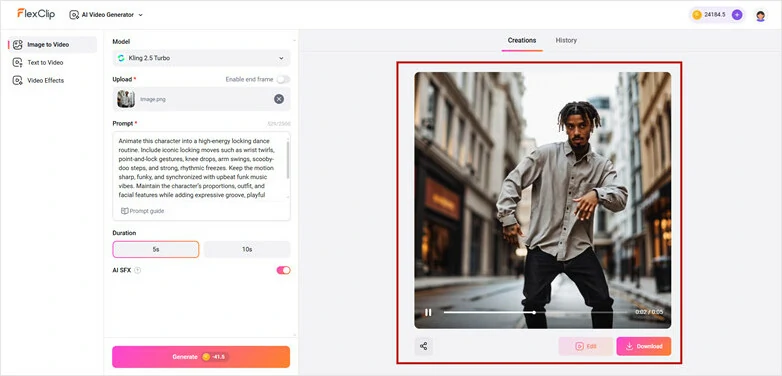This screenshot has height=376, width=782.
Task: Toggle the Enable end frame switch
Action: [x=283, y=79]
